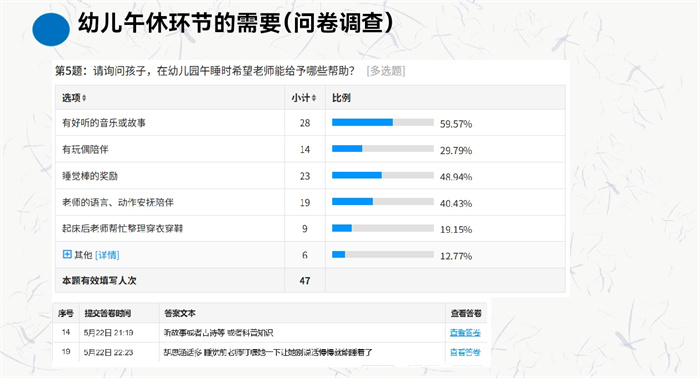Click the 12.77% progress bar for 其他
This screenshot has width=700, height=378.
point(383,254)
